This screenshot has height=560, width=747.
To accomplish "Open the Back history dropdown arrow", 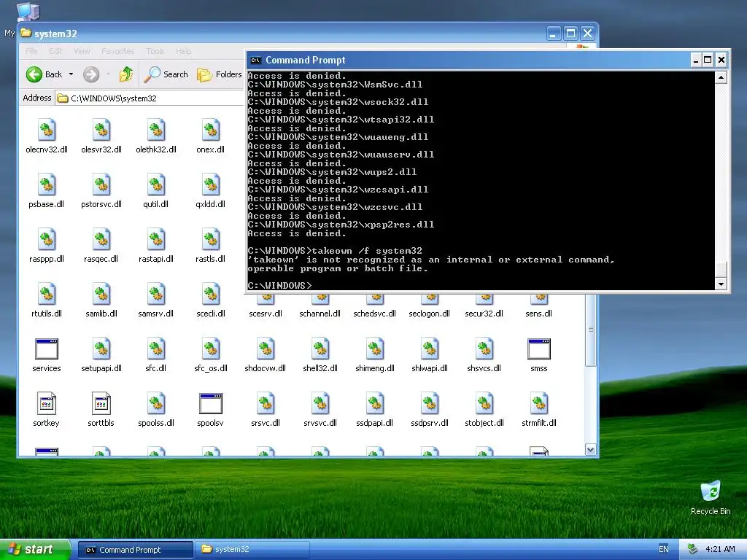I will click(71, 74).
